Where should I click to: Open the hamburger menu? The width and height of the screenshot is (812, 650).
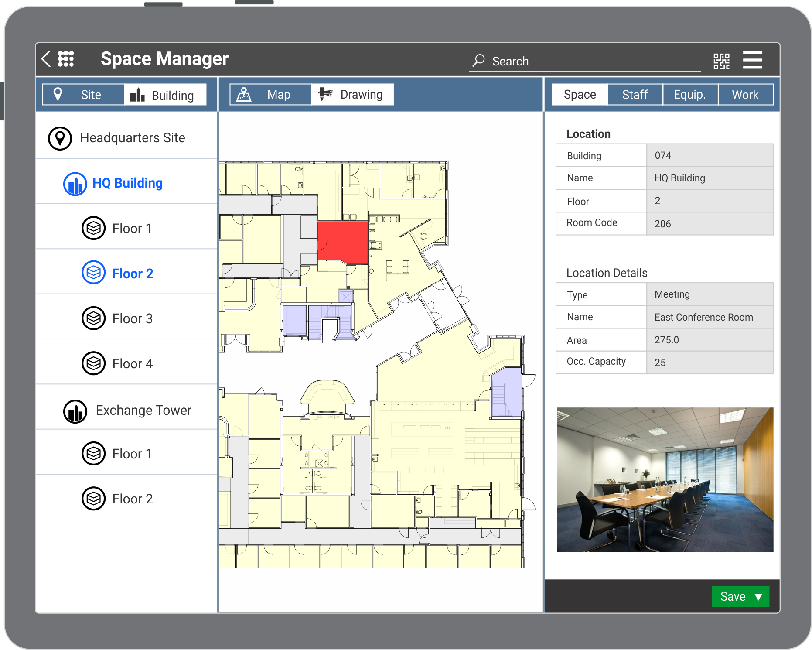click(x=752, y=60)
